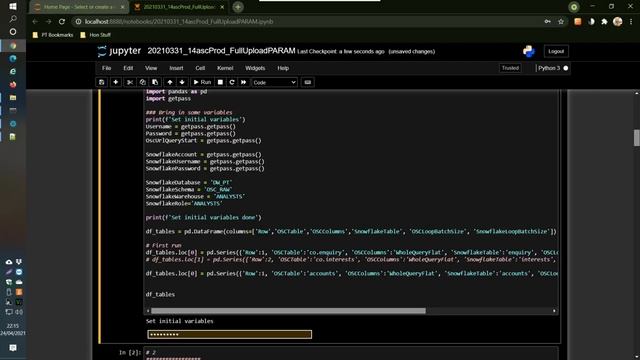
Task: Click the page vertical scrollbar thumb
Action: click(636, 138)
